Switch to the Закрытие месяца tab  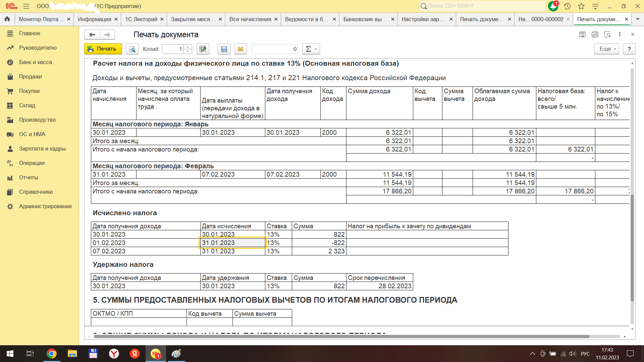[x=193, y=19]
